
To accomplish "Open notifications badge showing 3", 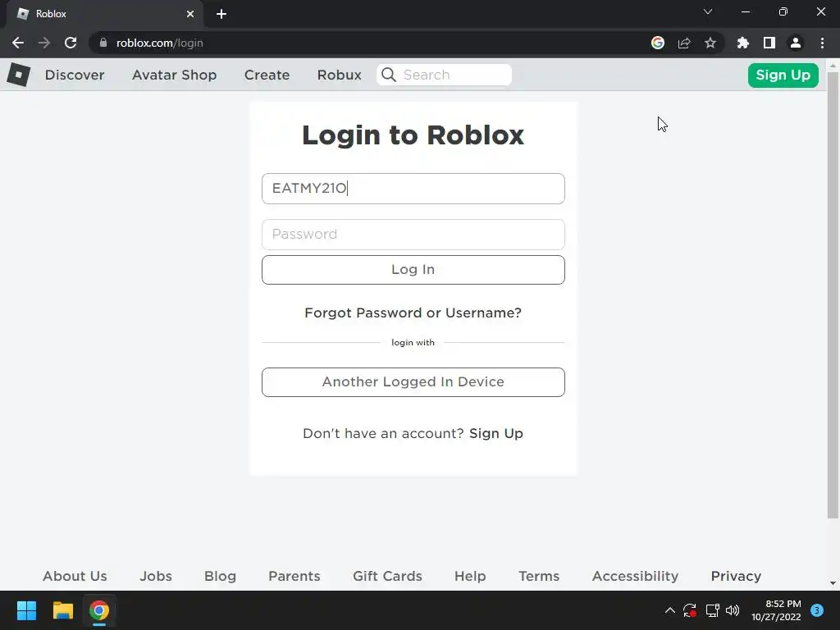I will click(x=817, y=610).
